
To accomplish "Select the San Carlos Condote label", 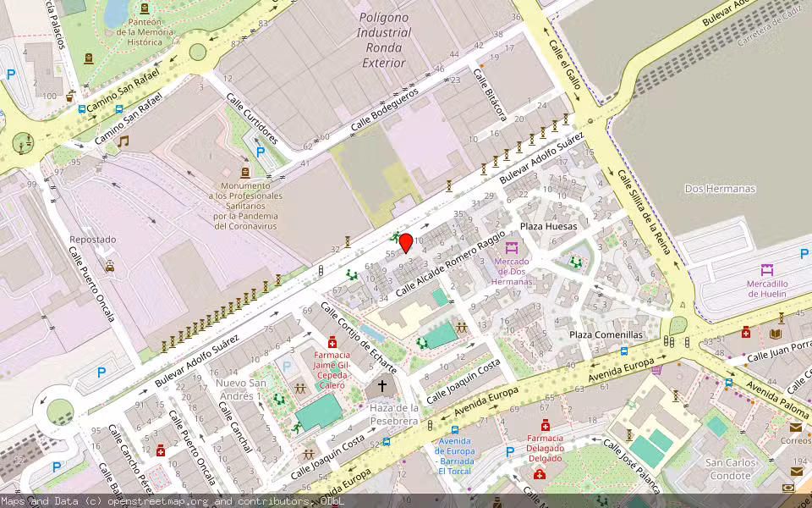I will click(730, 469).
